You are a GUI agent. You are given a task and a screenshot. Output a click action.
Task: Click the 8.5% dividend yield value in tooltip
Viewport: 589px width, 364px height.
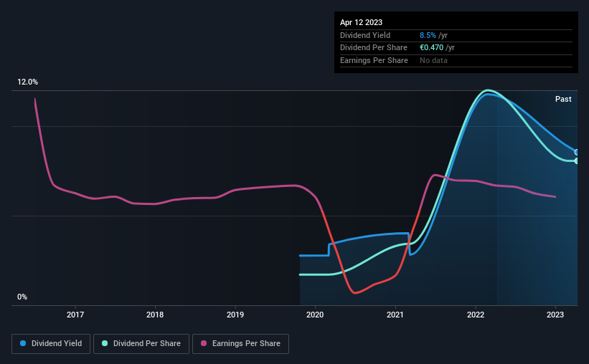tap(428, 35)
